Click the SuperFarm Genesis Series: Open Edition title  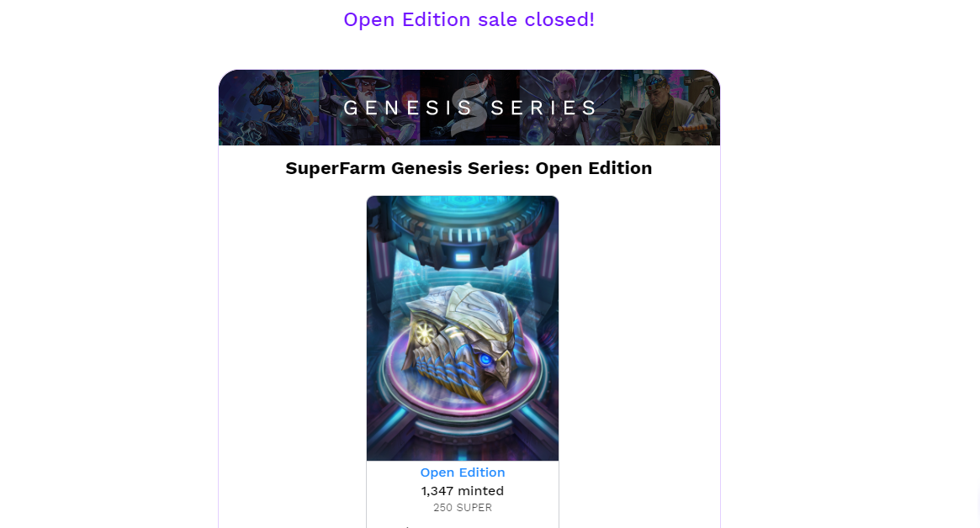[x=469, y=168]
